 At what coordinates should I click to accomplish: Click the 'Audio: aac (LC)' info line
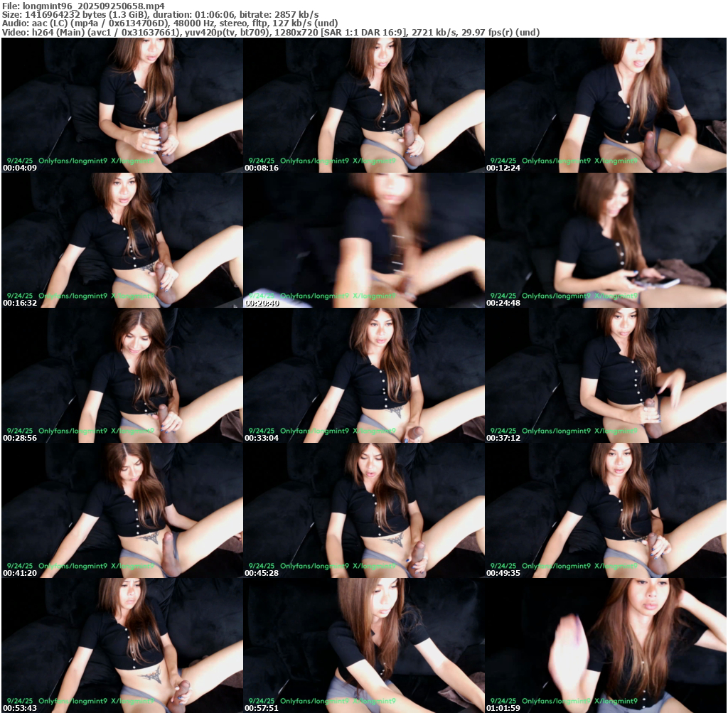(170, 23)
